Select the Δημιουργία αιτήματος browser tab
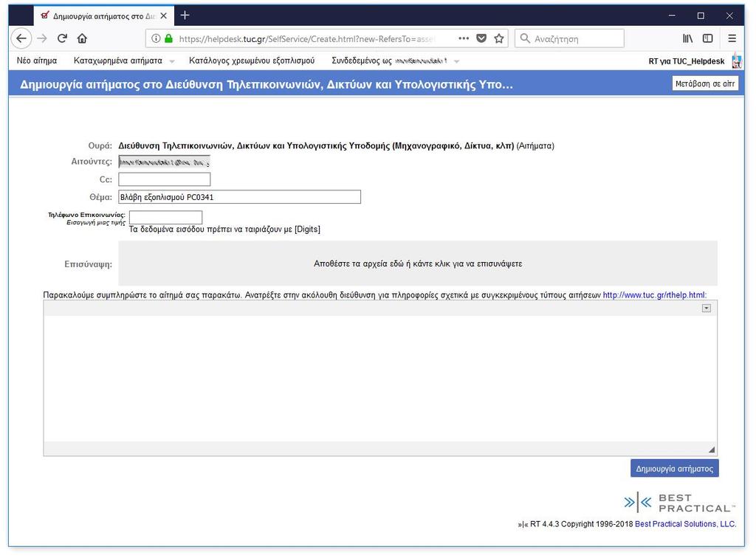Screen dimensions: 756x558 click(103, 16)
